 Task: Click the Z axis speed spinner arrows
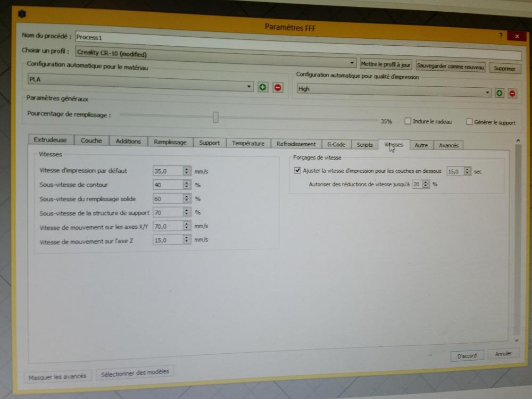pyautogui.click(x=187, y=239)
